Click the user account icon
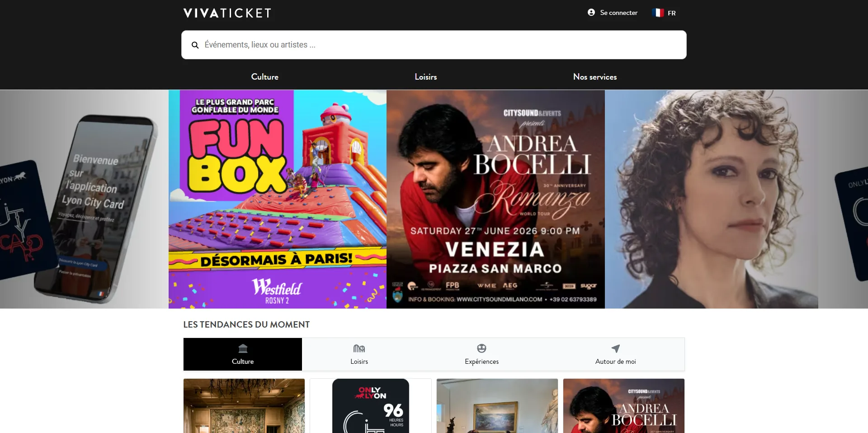This screenshot has width=868, height=433. pos(591,13)
